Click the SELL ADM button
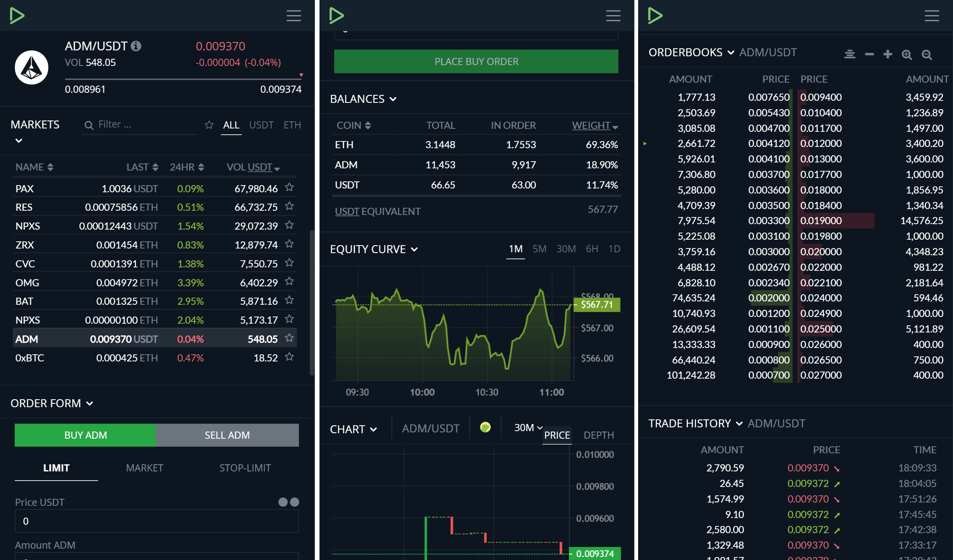The height and width of the screenshot is (560, 953). pyautogui.click(x=227, y=435)
